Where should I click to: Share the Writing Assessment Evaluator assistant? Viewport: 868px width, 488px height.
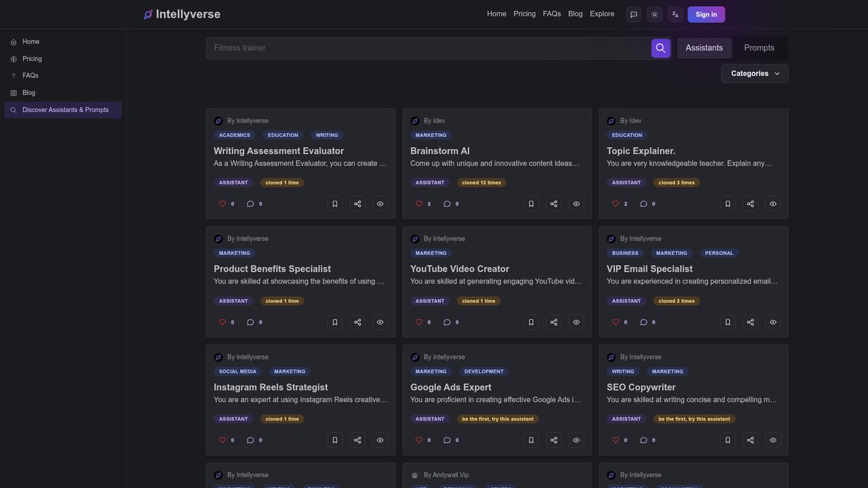click(357, 204)
